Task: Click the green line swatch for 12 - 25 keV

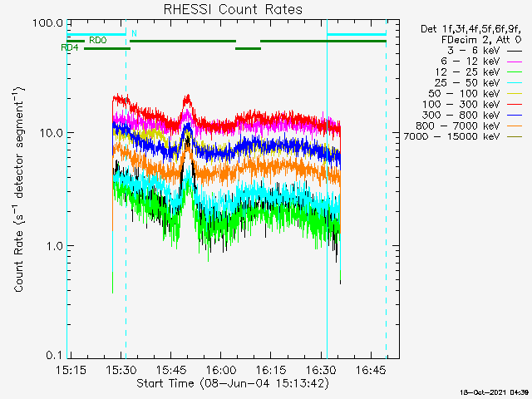Action: coord(515,72)
